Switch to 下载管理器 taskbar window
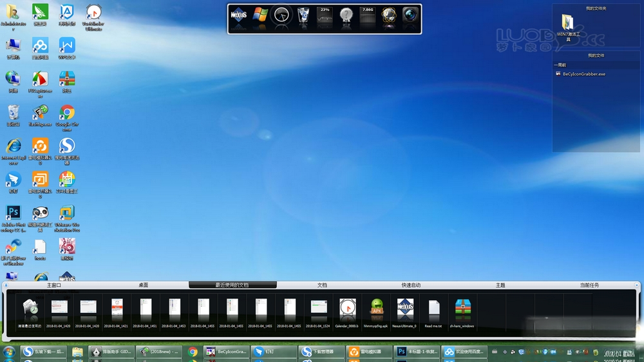Viewport: 644px width, 362px height. pyautogui.click(x=320, y=352)
